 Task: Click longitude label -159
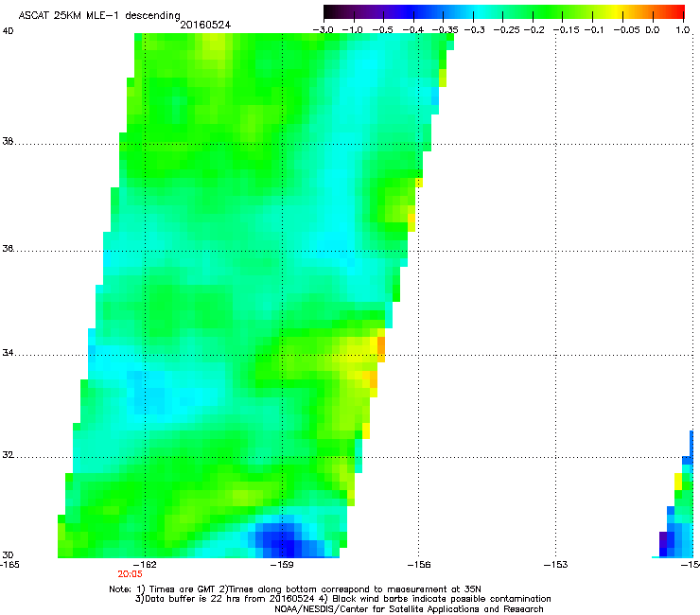pyautogui.click(x=282, y=565)
